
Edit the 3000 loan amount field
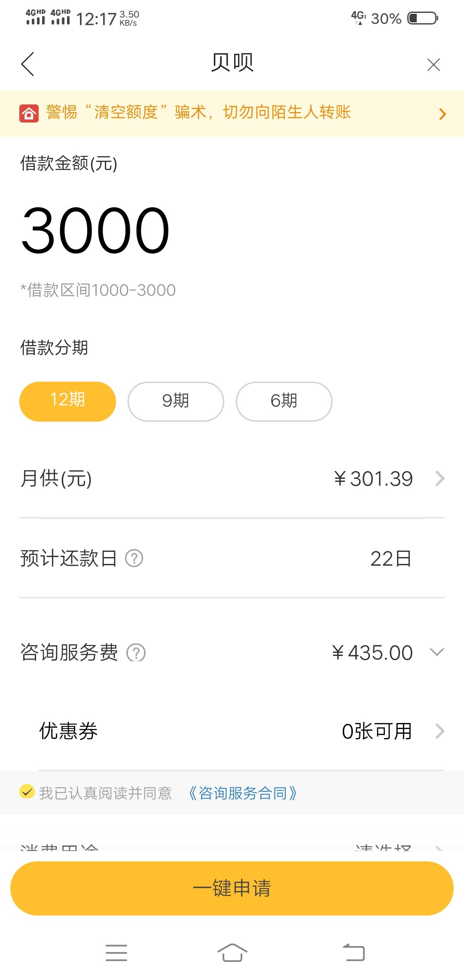pos(95,230)
